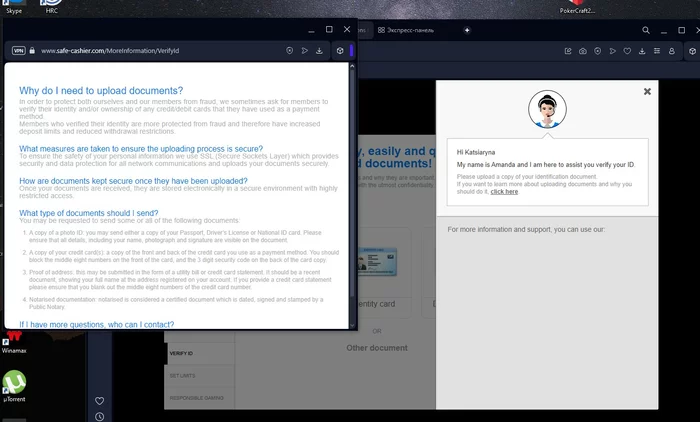Click the send arrow icon in main toolbar

tap(612, 51)
